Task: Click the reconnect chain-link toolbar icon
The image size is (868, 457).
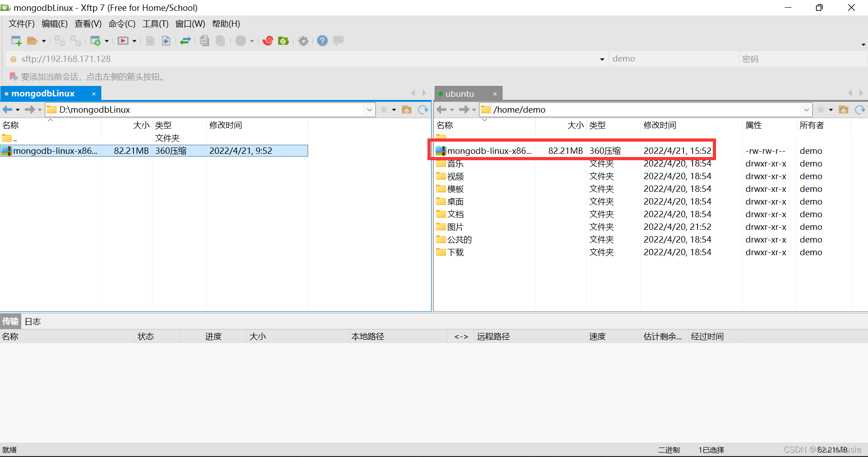Action: [x=76, y=41]
